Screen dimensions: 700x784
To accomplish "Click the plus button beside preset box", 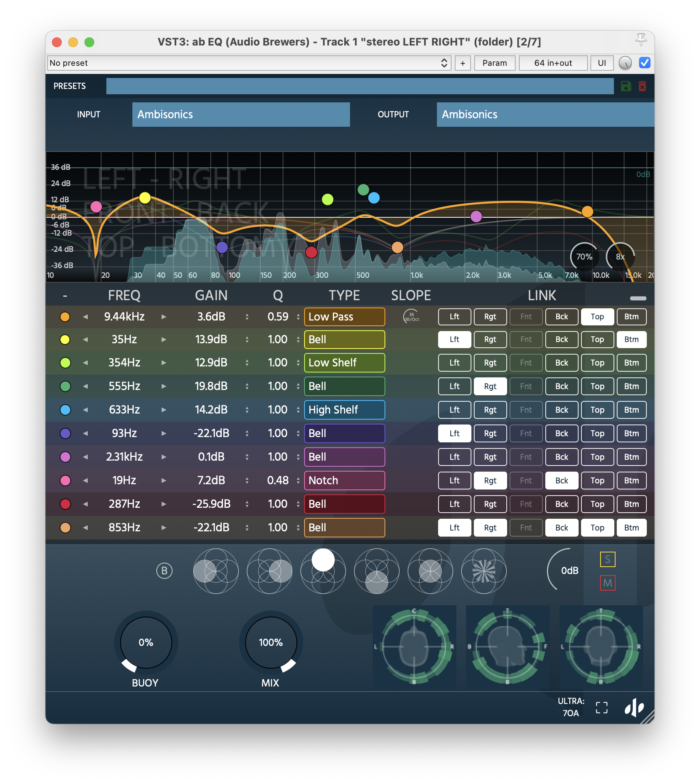I will 462,63.
